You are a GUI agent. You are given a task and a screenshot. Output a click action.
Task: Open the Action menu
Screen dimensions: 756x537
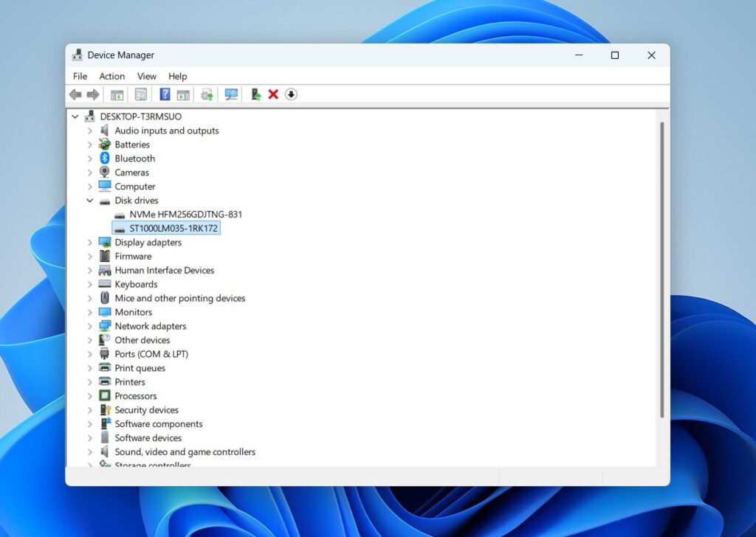tap(111, 76)
